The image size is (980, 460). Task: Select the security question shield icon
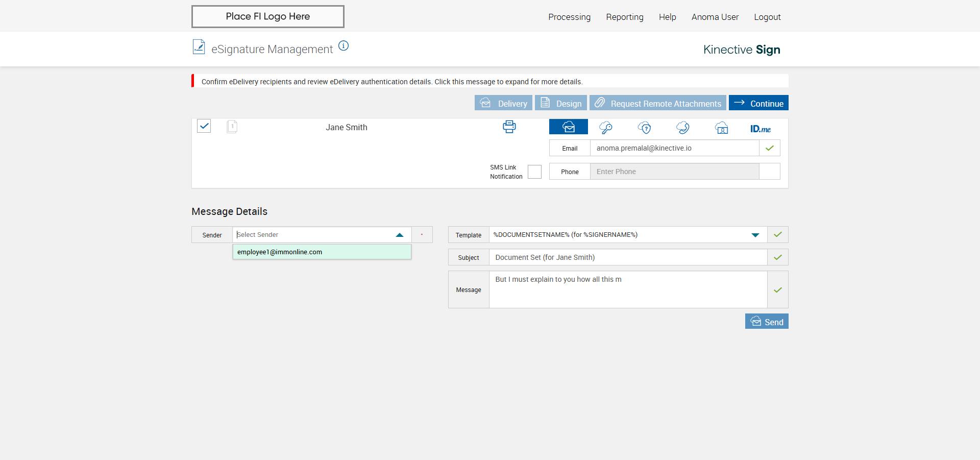pyautogui.click(x=645, y=128)
